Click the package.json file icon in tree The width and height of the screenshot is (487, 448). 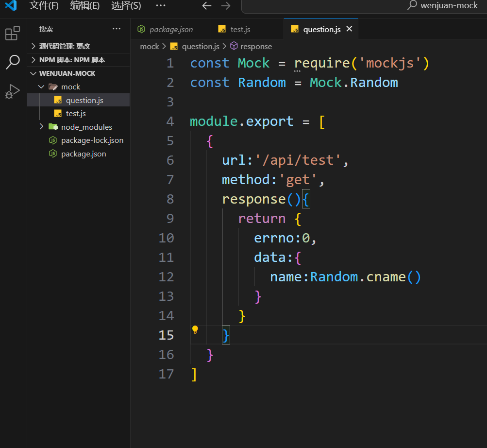point(53,154)
